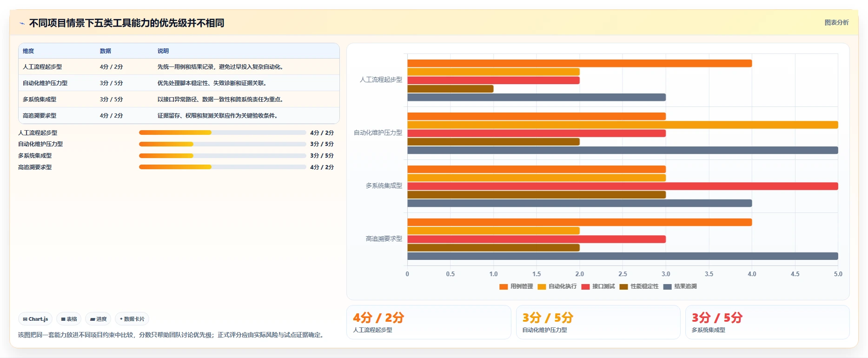Click the footer note starting 该图把同一套能力
Viewport: 868px width, 358px height.
pyautogui.click(x=172, y=335)
